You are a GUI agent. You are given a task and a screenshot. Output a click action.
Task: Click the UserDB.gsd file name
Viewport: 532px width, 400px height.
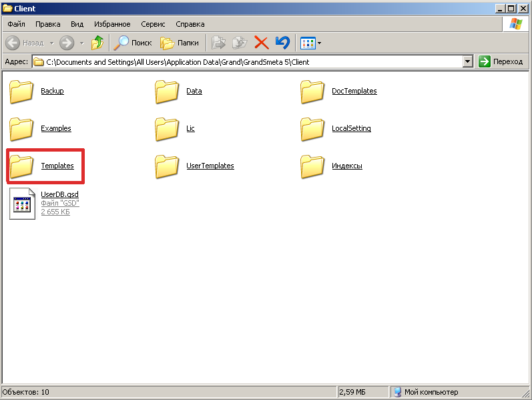coord(59,194)
